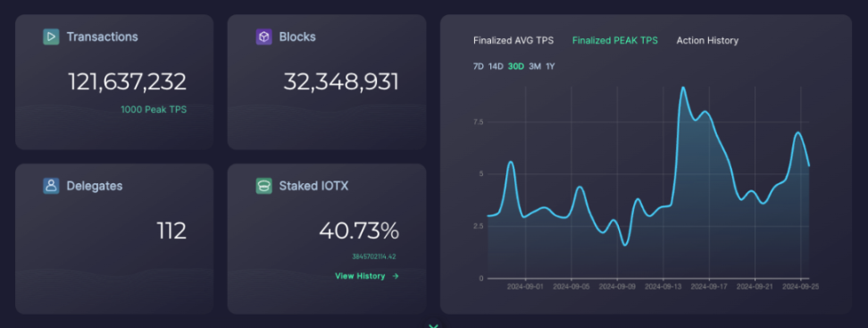Click the 2024-09-25 axis date label

click(801, 287)
